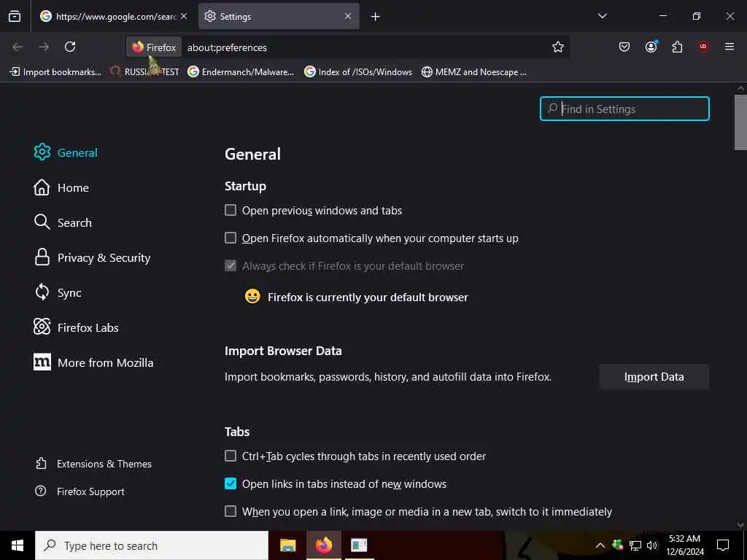Click Always check default browser checkbox

tap(231, 265)
